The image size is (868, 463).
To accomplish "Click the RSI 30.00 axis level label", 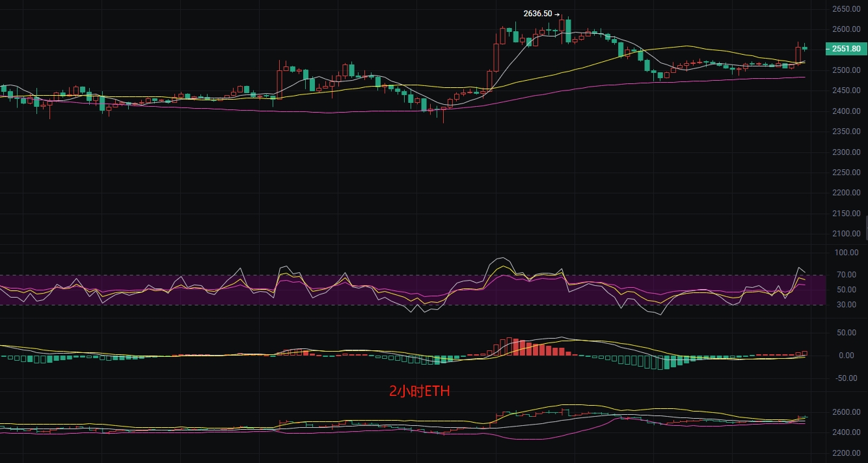I will pos(846,305).
